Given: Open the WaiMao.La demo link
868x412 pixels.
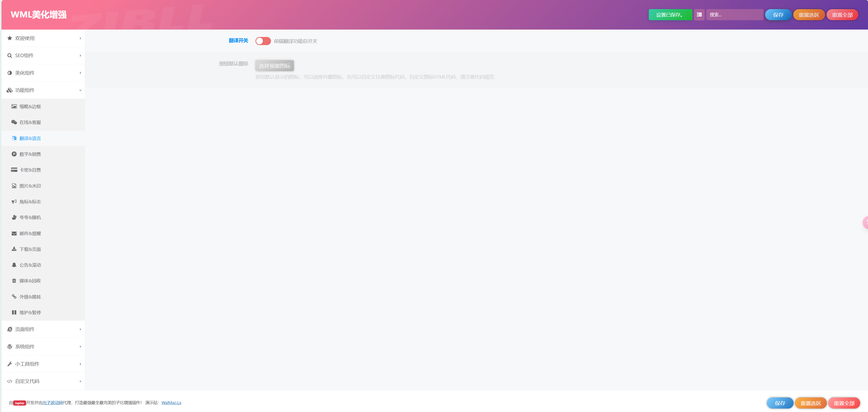Looking at the screenshot, I should click(x=171, y=403).
